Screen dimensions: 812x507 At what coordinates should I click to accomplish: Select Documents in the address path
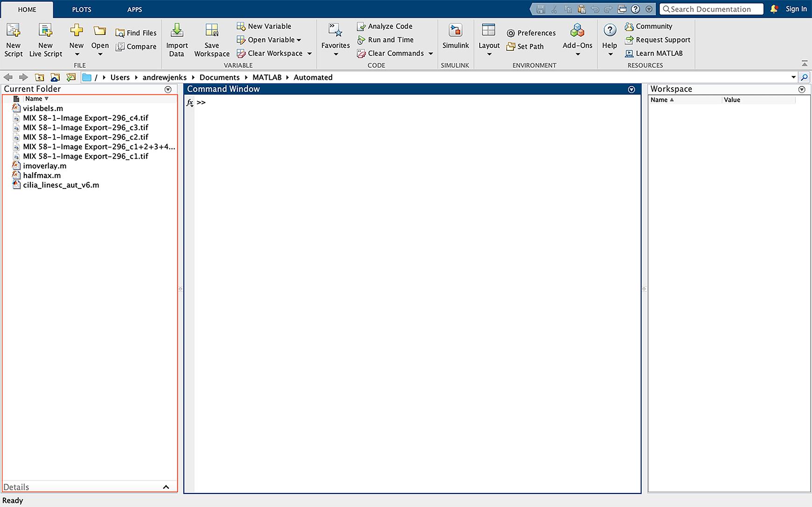coord(219,77)
